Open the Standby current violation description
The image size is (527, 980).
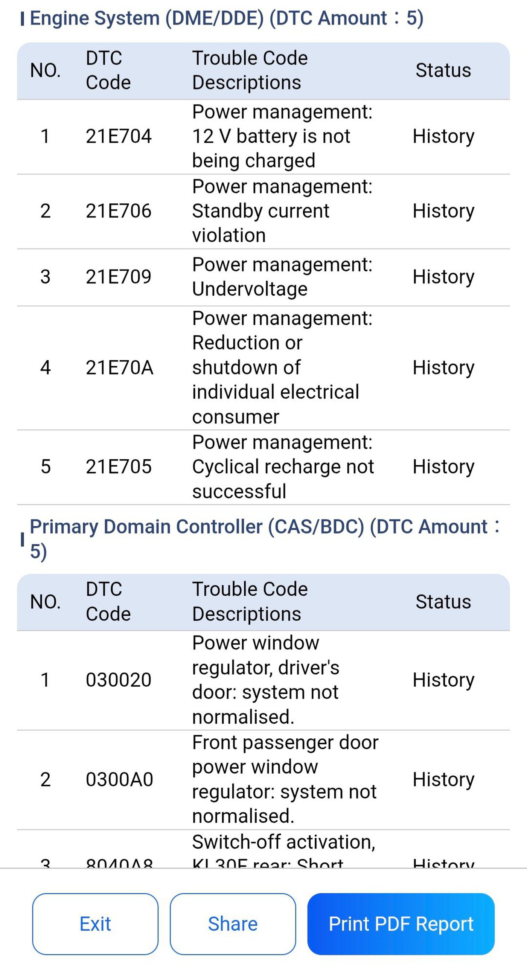coord(282,211)
